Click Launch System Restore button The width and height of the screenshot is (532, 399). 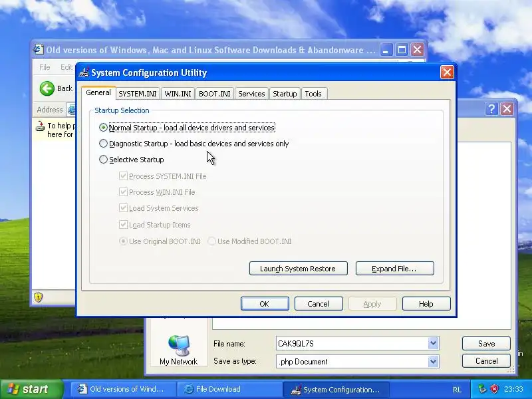click(298, 269)
